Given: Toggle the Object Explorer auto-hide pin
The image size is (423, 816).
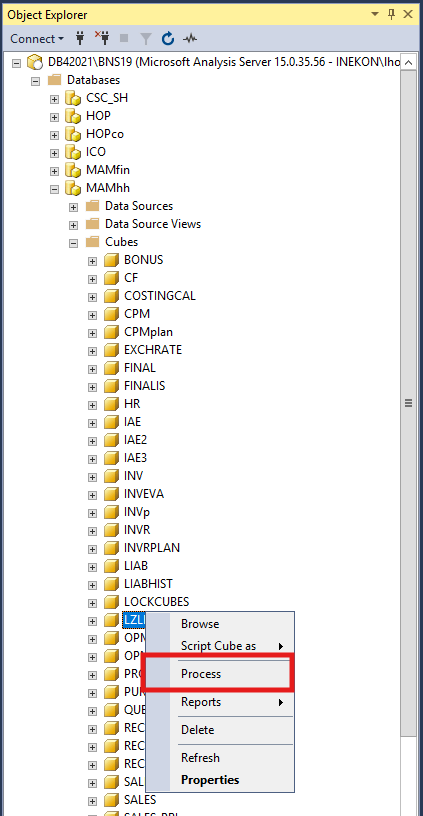Looking at the screenshot, I should click(392, 15).
